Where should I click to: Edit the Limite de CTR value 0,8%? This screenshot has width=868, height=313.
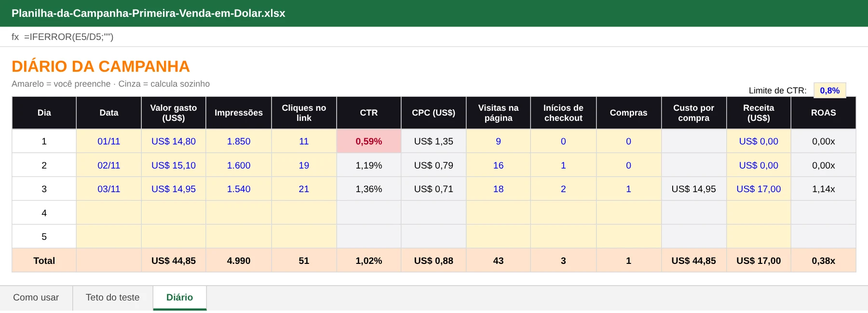[830, 91]
